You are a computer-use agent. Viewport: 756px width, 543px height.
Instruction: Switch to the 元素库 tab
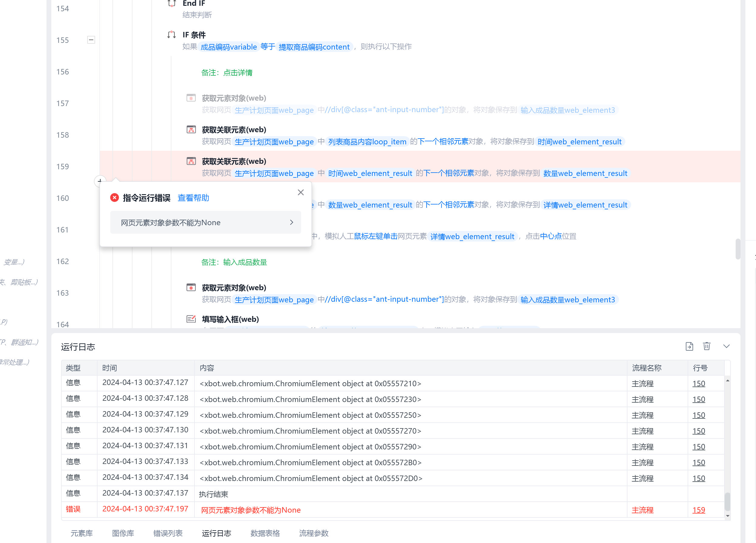tap(81, 533)
